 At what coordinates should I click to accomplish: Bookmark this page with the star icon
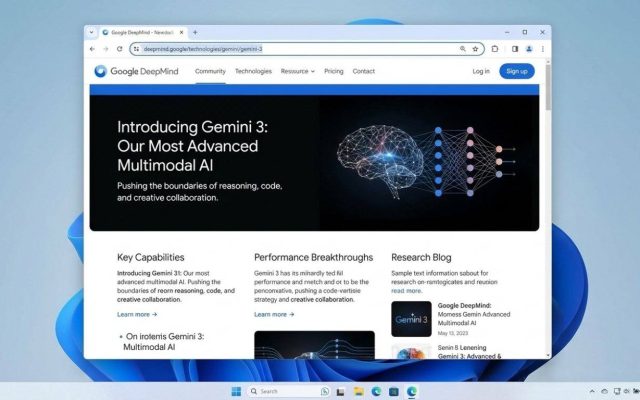point(475,49)
